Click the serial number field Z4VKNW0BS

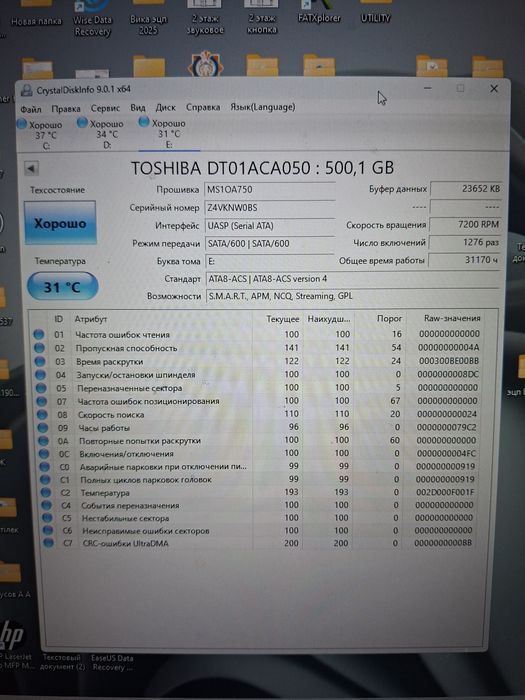[x=269, y=208]
